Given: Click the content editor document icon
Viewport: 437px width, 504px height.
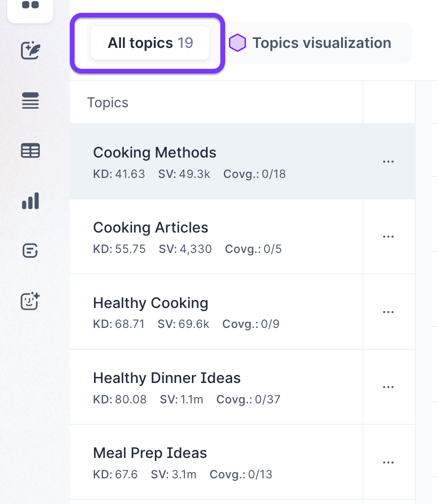Looking at the screenshot, I should (x=30, y=251).
